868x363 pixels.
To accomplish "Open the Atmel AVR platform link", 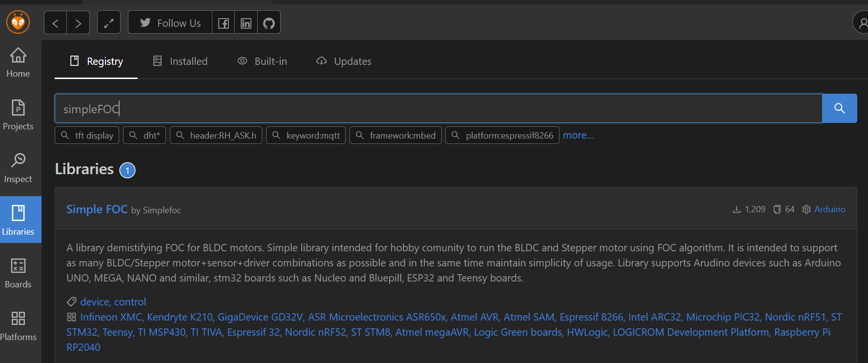I will (475, 317).
